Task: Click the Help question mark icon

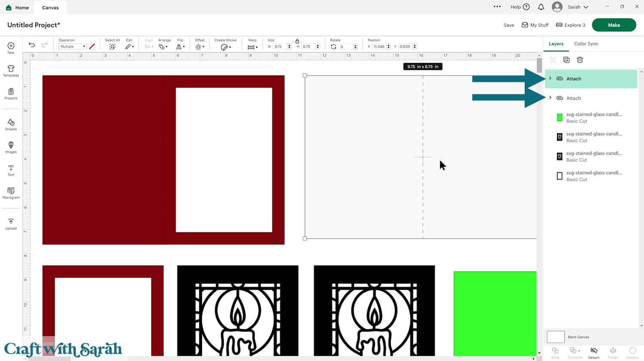Action: pos(526,7)
